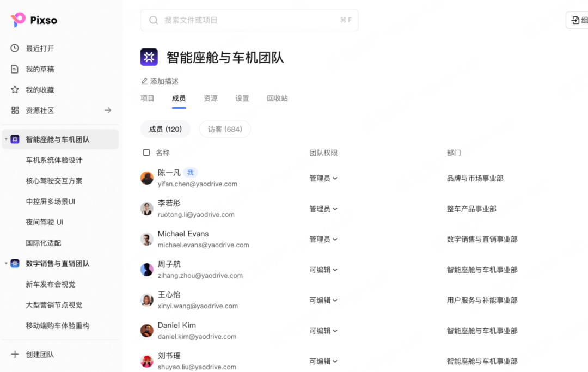Click large team logo in header
588x372 pixels.
point(149,57)
